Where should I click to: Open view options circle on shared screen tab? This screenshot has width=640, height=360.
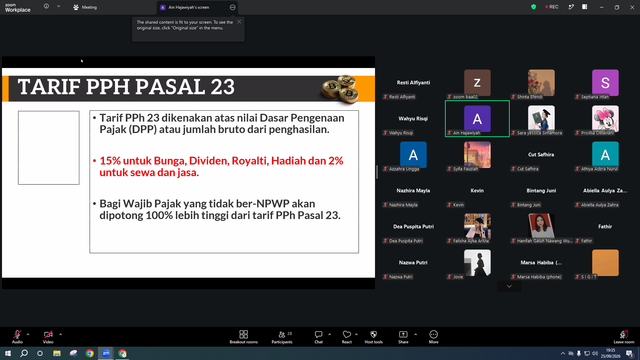tap(233, 7)
